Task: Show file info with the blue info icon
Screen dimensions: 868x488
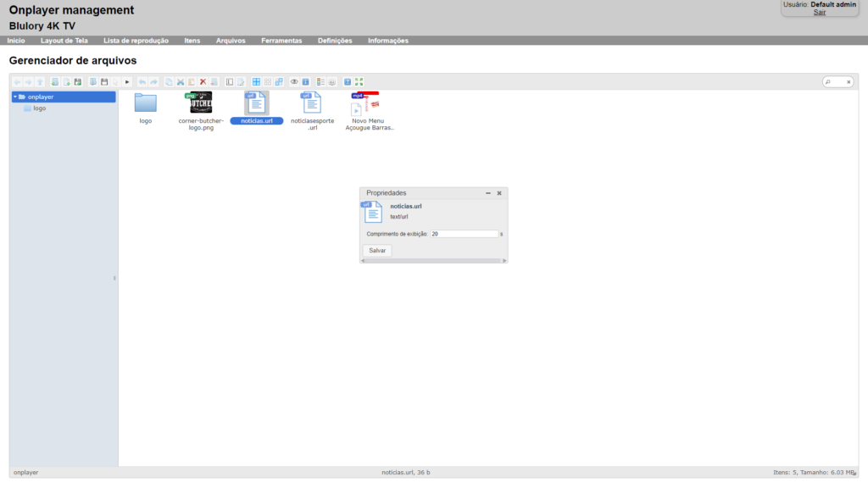Action: tap(305, 82)
